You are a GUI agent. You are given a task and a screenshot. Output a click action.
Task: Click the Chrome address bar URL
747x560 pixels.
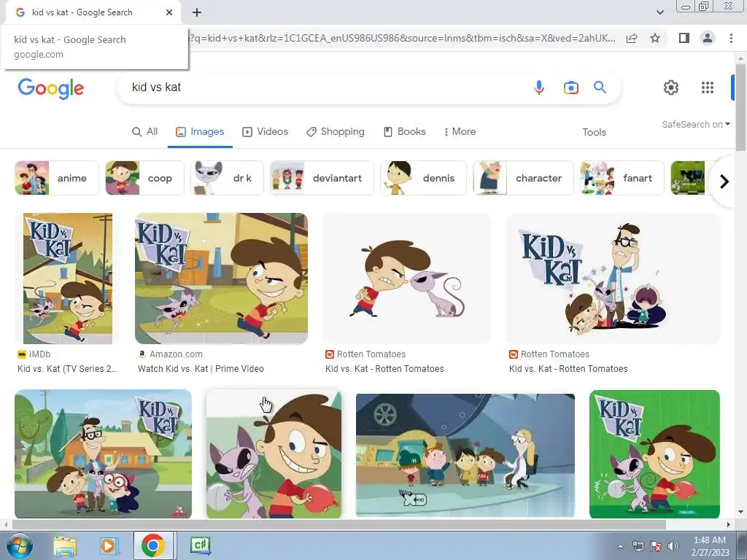(402, 38)
